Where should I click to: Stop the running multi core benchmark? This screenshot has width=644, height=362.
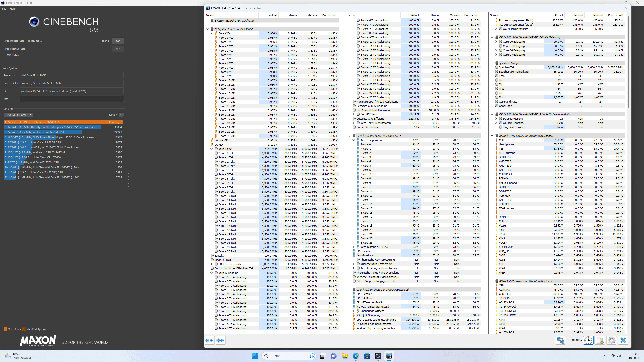[117, 41]
